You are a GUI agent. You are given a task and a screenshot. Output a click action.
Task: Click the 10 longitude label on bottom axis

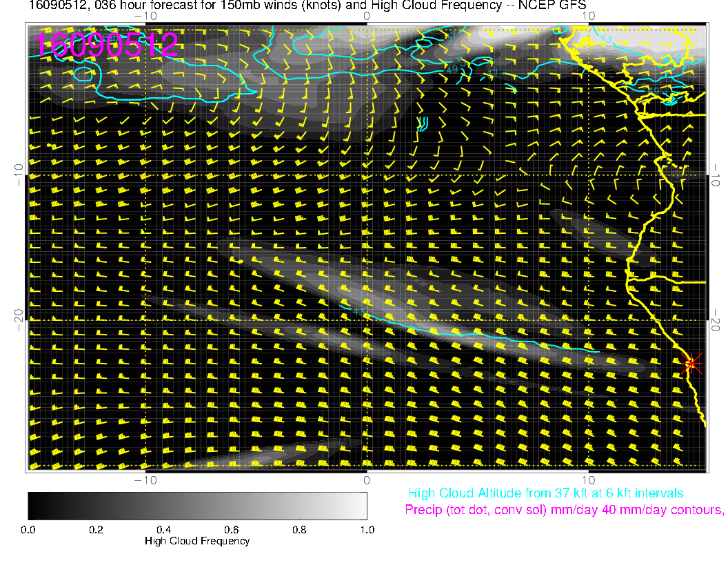(588, 480)
